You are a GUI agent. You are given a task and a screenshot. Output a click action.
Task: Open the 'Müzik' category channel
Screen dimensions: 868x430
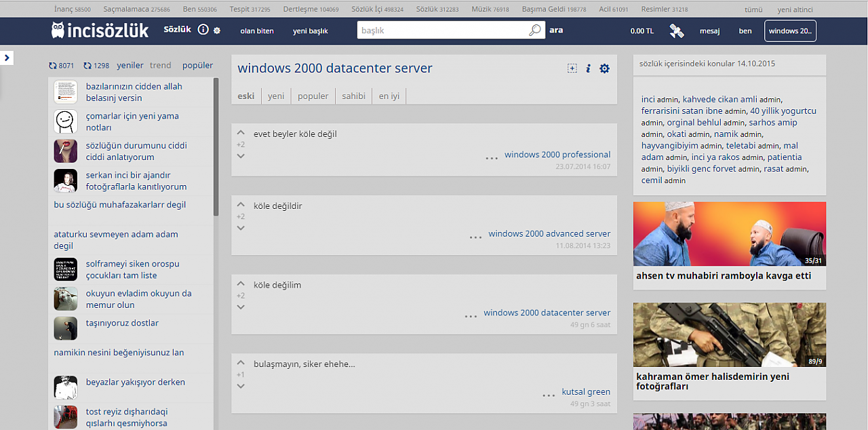point(492,9)
